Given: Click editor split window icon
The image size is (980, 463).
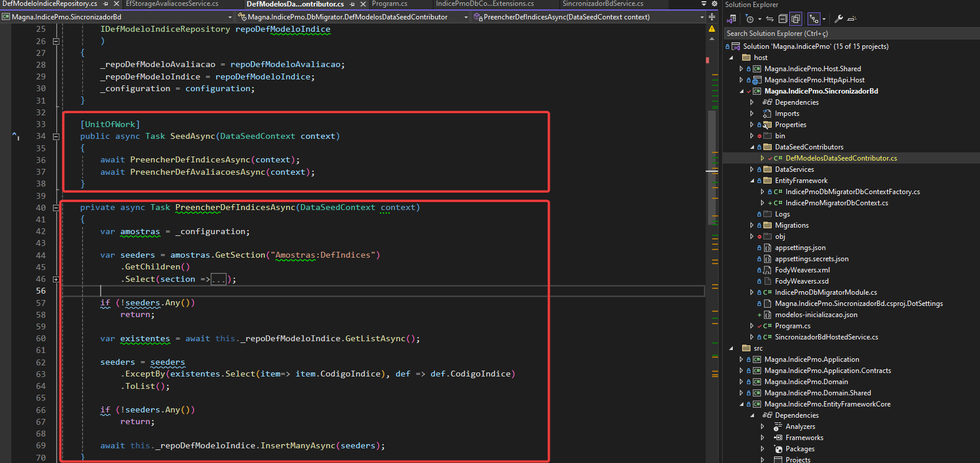Looking at the screenshot, I should 712,17.
